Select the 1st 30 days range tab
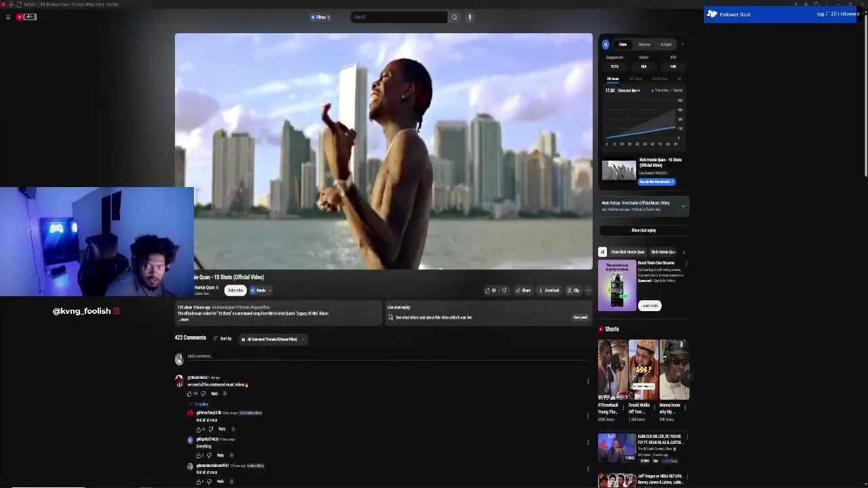The width and height of the screenshot is (868, 488). click(x=659, y=79)
